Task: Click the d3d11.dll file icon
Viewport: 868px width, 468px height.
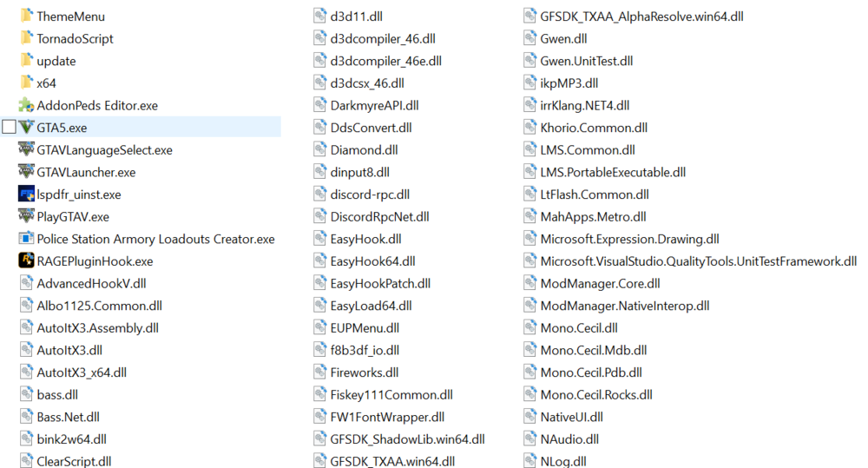Action: point(320,16)
